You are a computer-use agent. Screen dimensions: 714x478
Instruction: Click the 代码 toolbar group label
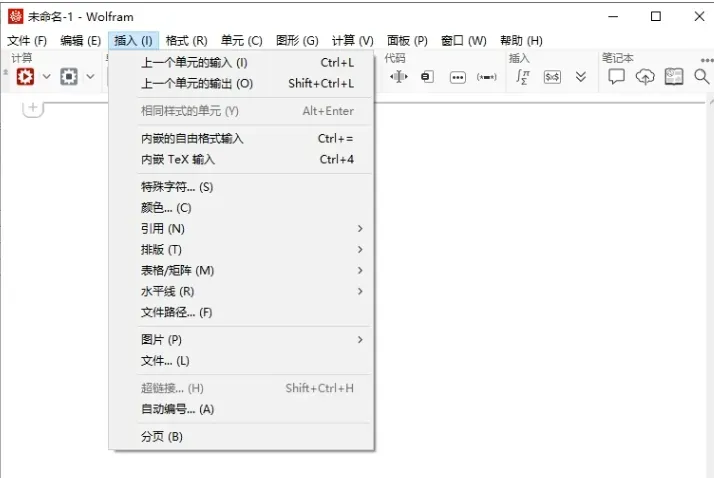(395, 58)
